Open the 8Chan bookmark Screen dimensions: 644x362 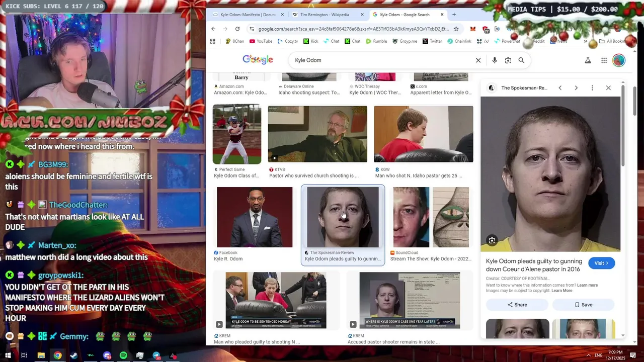point(235,41)
